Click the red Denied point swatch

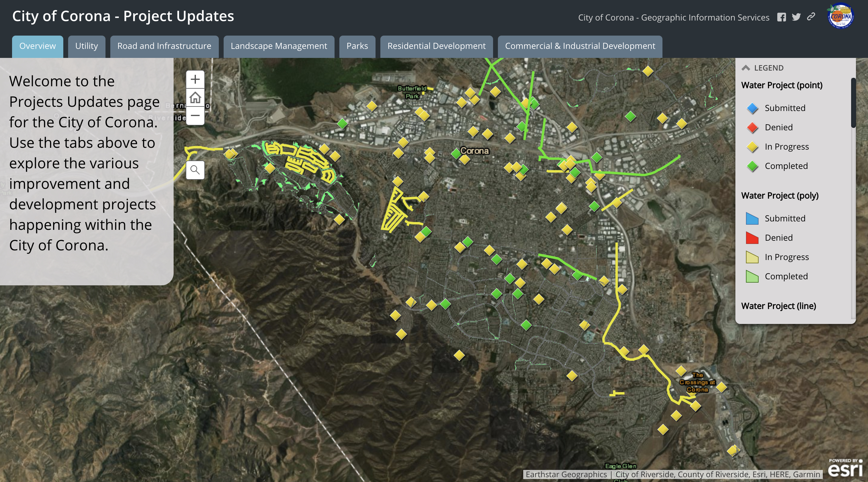point(752,128)
